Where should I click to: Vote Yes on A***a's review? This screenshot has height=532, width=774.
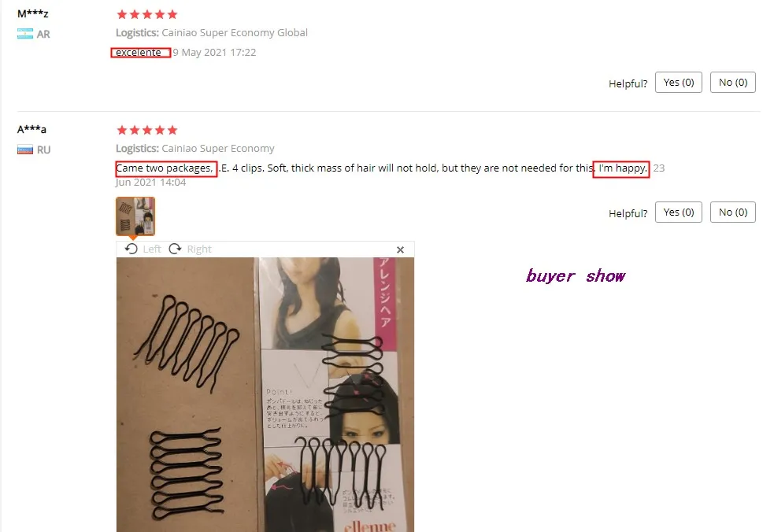pos(678,212)
